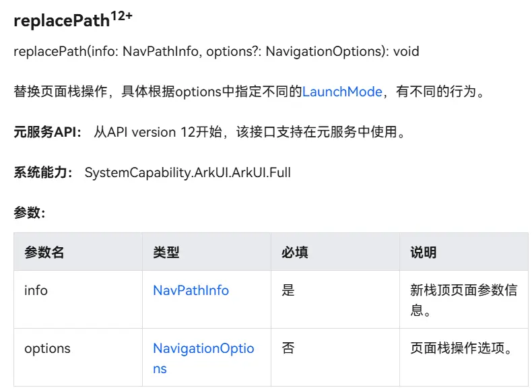Select the options parameter name cell

click(47, 348)
